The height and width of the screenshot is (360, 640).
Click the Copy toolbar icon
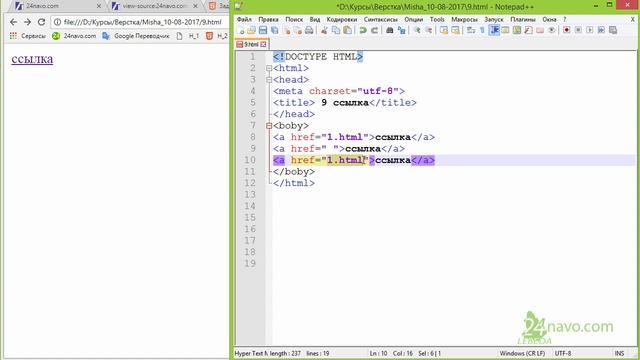click(336, 30)
